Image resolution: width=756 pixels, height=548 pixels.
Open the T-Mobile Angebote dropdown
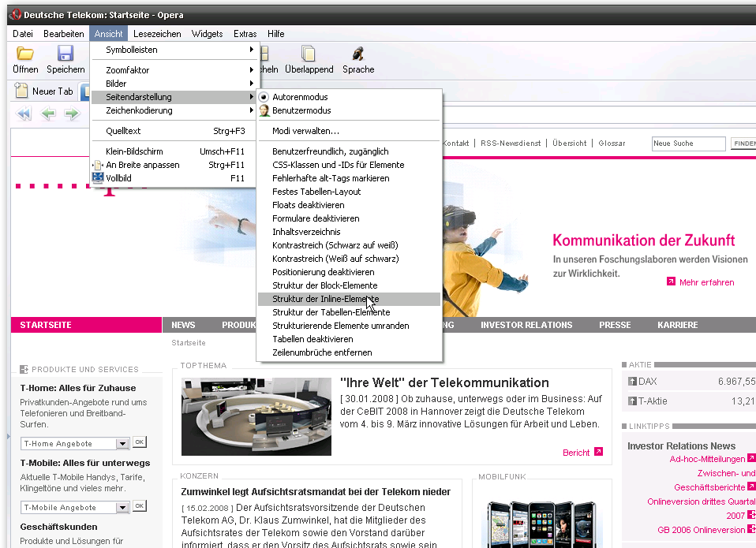pyautogui.click(x=122, y=508)
